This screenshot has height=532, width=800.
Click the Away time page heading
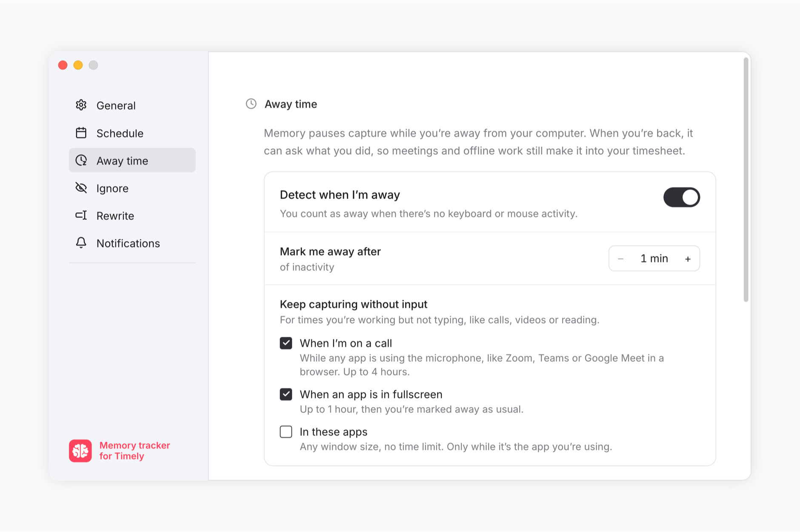[x=291, y=104]
